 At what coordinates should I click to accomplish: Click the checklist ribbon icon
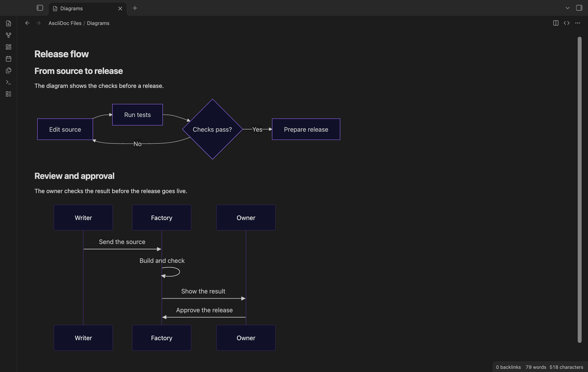(x=8, y=94)
